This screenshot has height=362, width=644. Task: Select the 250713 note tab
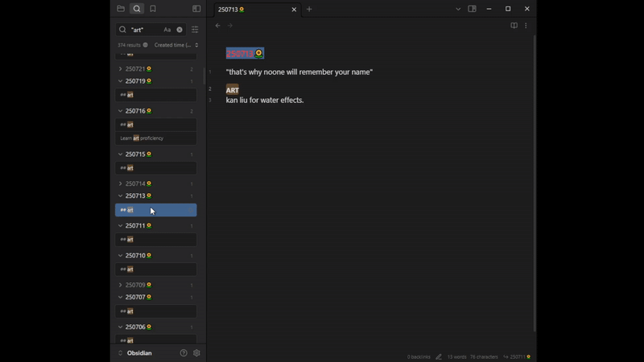pos(250,10)
